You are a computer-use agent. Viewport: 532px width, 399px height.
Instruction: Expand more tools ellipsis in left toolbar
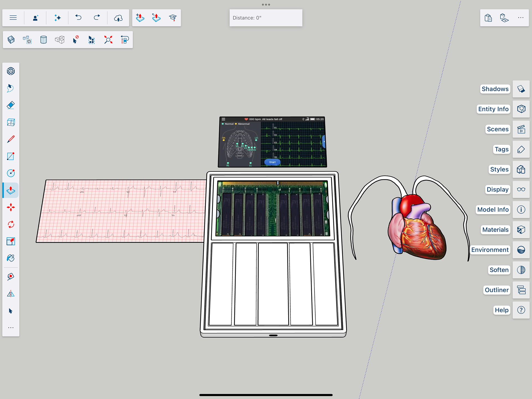tap(11, 328)
